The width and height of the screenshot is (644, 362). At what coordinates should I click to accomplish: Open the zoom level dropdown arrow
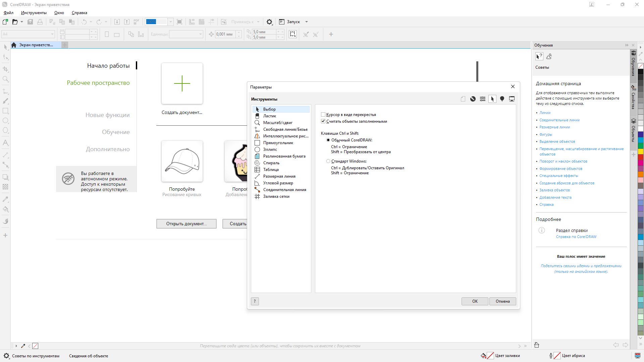point(170,22)
